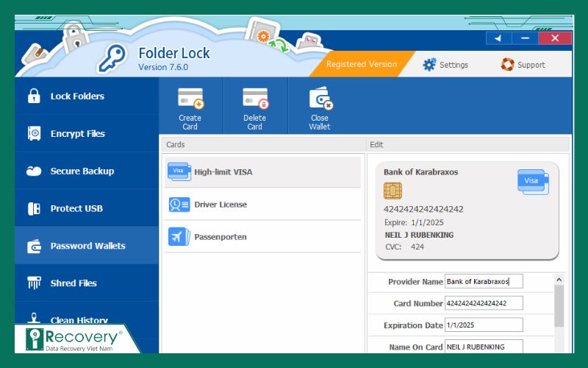Select the Lock Folders padlock icon
Viewport: 588px width, 368px height.
[34, 96]
